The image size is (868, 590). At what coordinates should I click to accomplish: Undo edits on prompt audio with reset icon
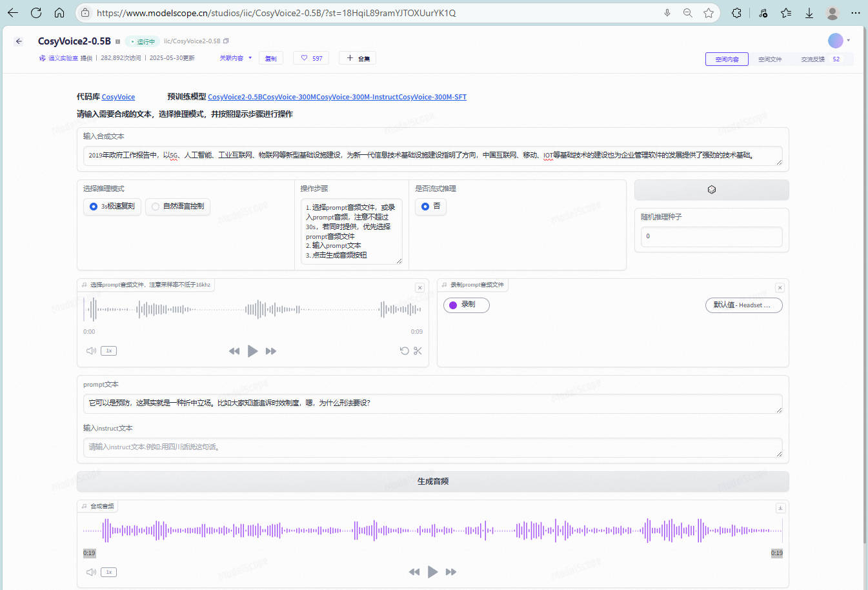404,351
